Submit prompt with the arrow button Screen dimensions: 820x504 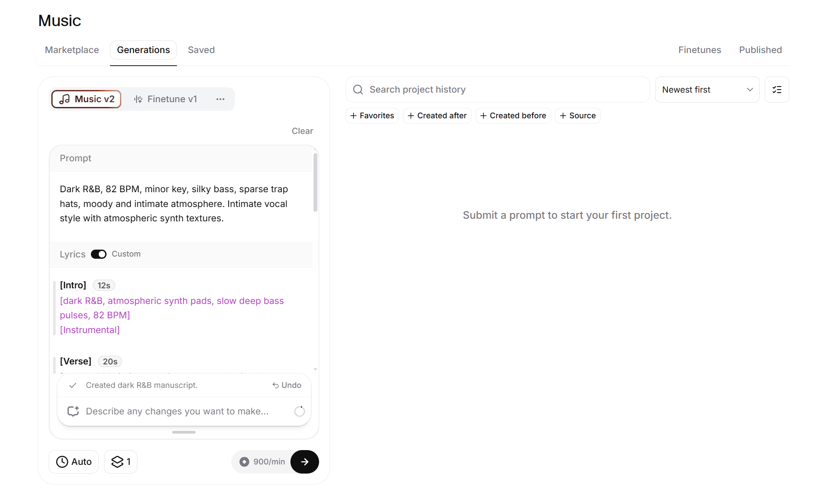coord(305,461)
